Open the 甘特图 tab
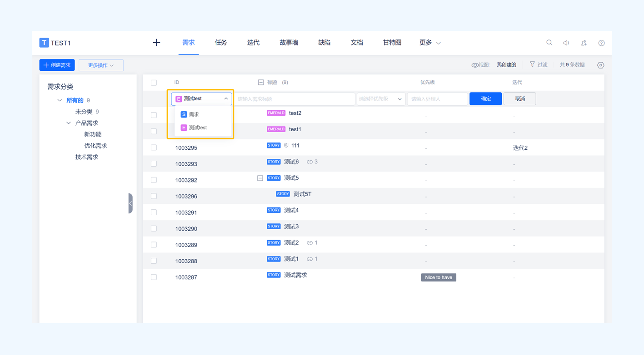Image resolution: width=644 pixels, height=355 pixels. click(392, 43)
